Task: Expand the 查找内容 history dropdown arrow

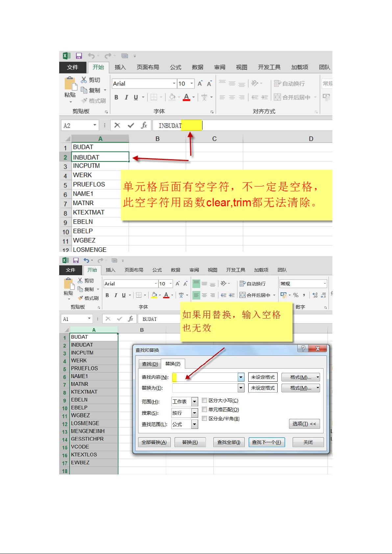Action: (x=241, y=377)
